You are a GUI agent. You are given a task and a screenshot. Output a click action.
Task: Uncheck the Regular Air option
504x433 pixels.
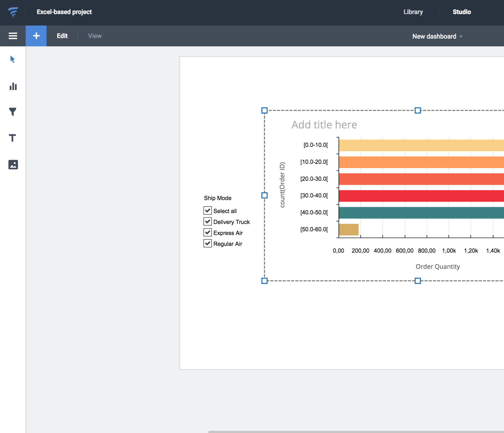coord(208,243)
